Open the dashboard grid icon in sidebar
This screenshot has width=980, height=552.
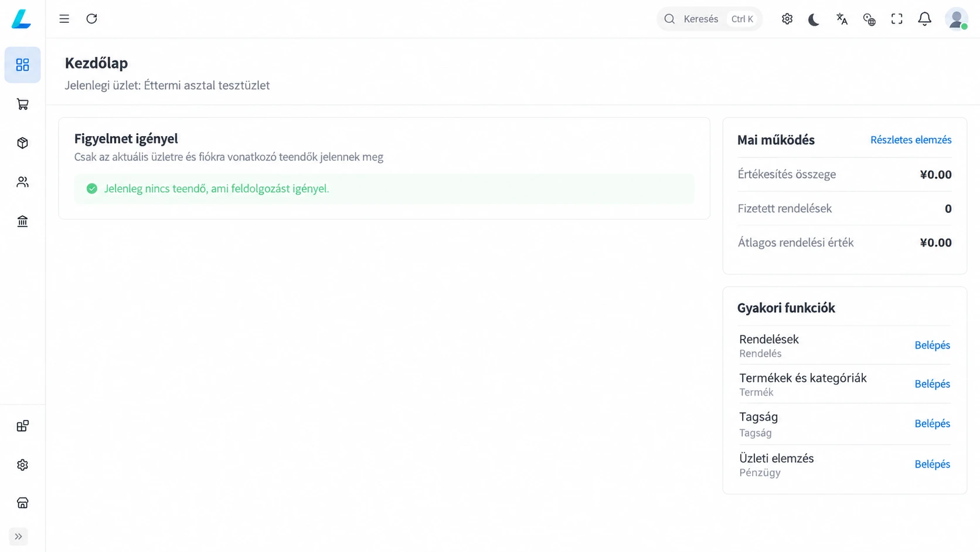coord(22,65)
